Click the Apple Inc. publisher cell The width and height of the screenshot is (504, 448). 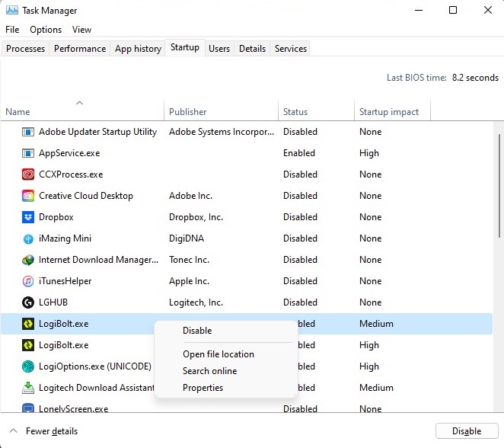click(189, 281)
